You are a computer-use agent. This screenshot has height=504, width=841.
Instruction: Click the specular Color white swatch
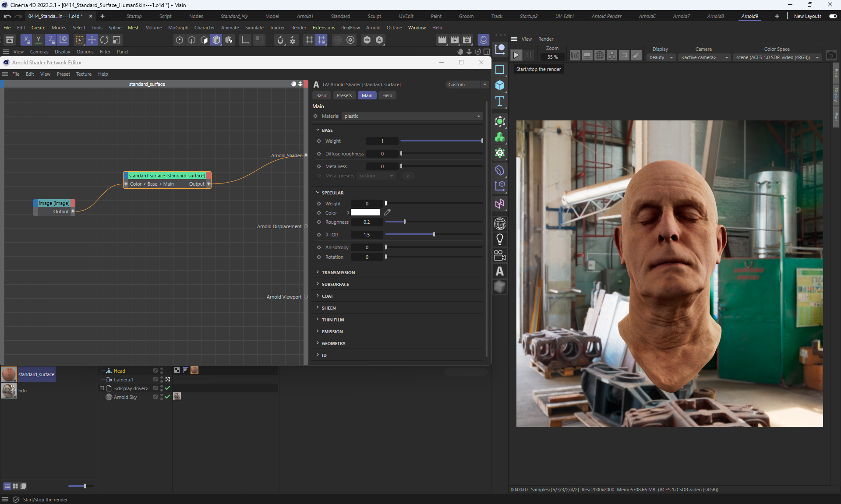[x=365, y=212]
